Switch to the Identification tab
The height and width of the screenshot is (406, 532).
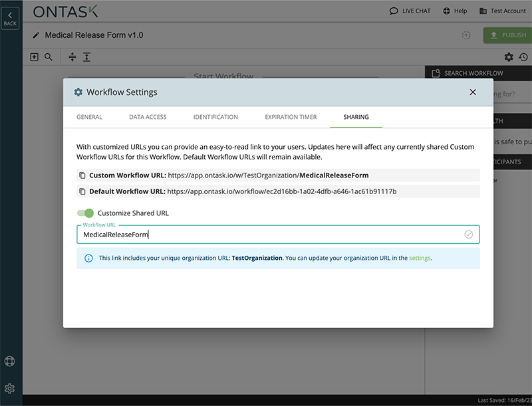[215, 117]
